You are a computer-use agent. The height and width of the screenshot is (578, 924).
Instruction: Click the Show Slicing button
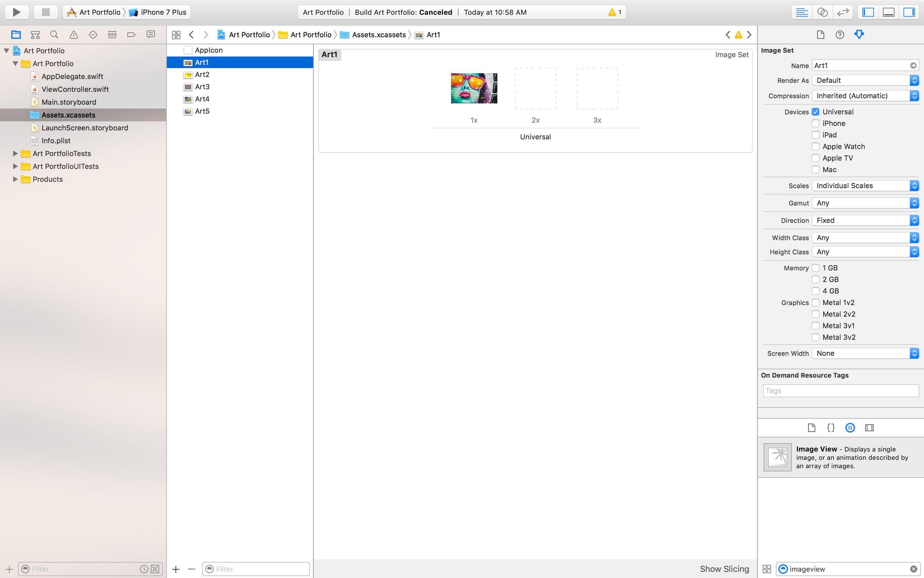click(724, 569)
